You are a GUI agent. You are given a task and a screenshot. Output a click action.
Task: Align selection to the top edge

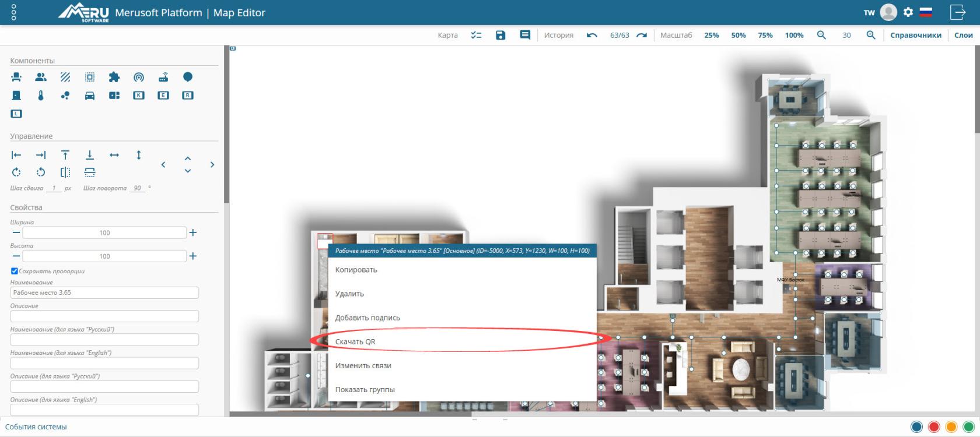(65, 155)
